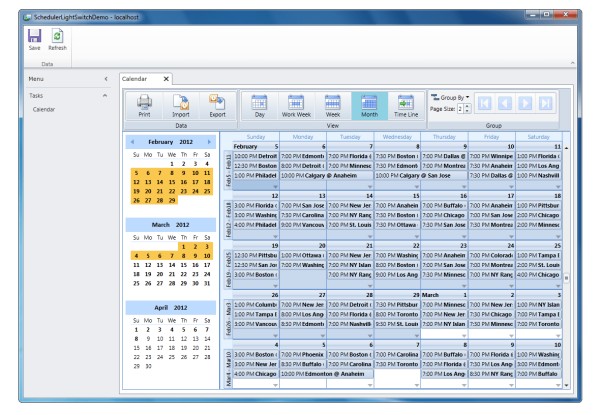Open Calendar item under Tasks
The height and width of the screenshot is (415, 600).
pyautogui.click(x=44, y=109)
